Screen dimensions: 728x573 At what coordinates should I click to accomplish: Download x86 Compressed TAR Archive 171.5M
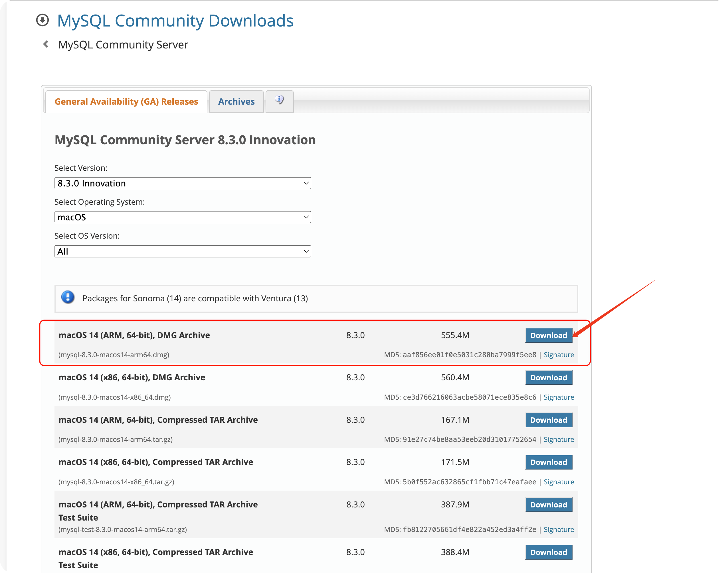[549, 462]
